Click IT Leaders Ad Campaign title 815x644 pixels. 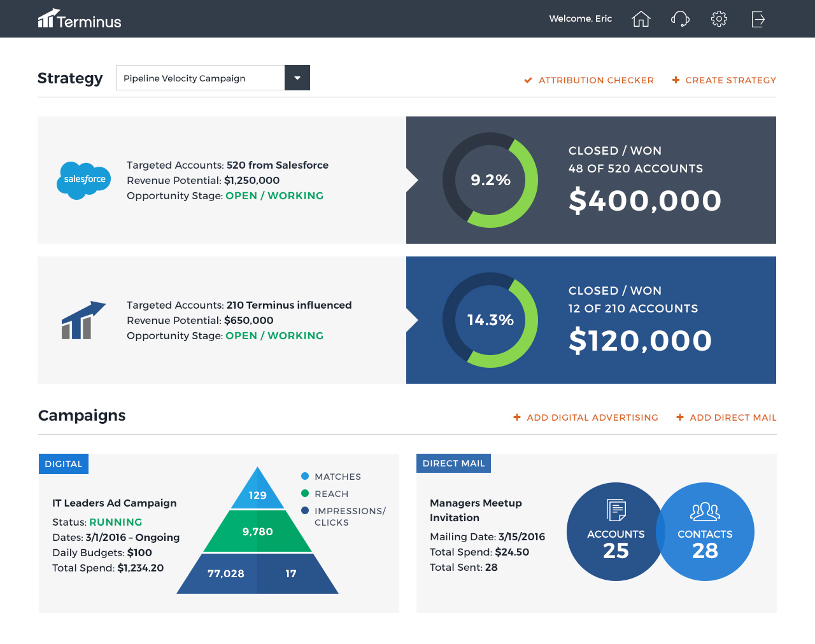115,503
